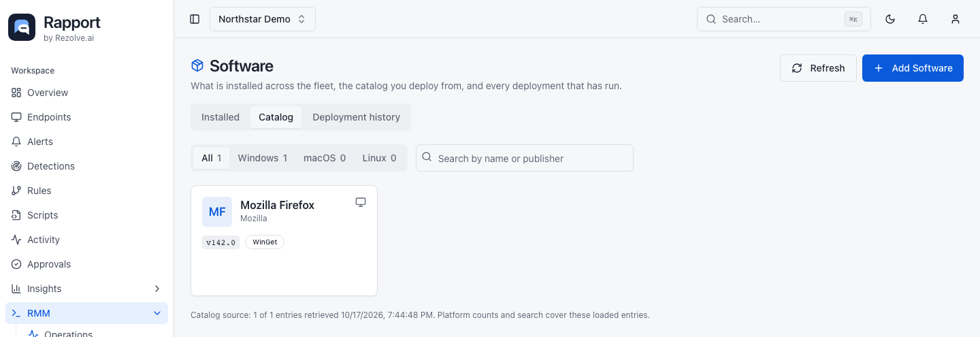This screenshot has width=980, height=337.
Task: Click the Windows monitor icon on Firefox card
Action: (x=361, y=202)
